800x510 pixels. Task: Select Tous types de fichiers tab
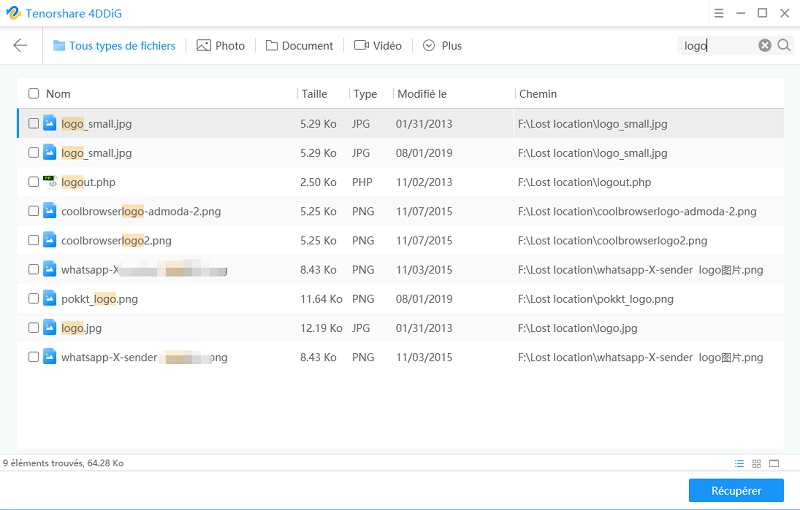(x=114, y=46)
